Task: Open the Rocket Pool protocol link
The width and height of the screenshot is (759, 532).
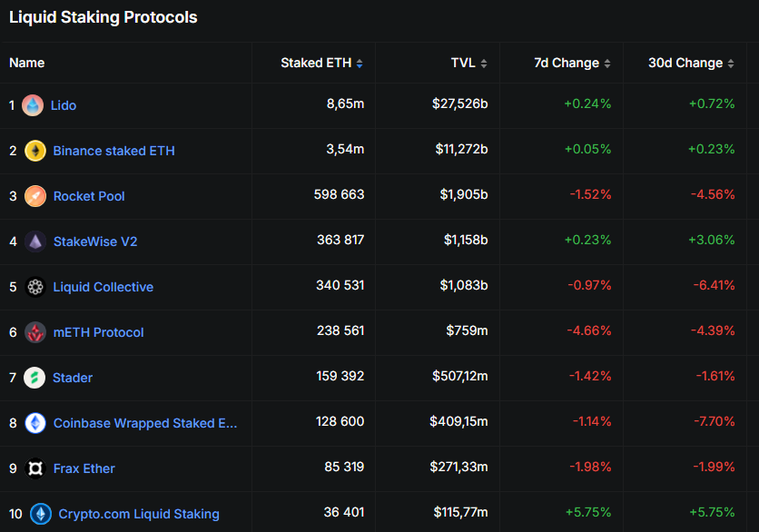Action: (x=89, y=196)
